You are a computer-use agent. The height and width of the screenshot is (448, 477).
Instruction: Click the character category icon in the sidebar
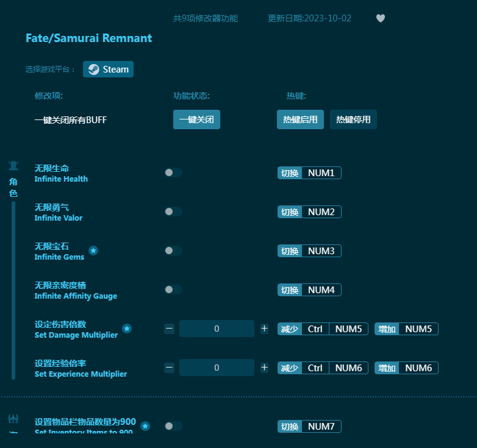coord(13,166)
